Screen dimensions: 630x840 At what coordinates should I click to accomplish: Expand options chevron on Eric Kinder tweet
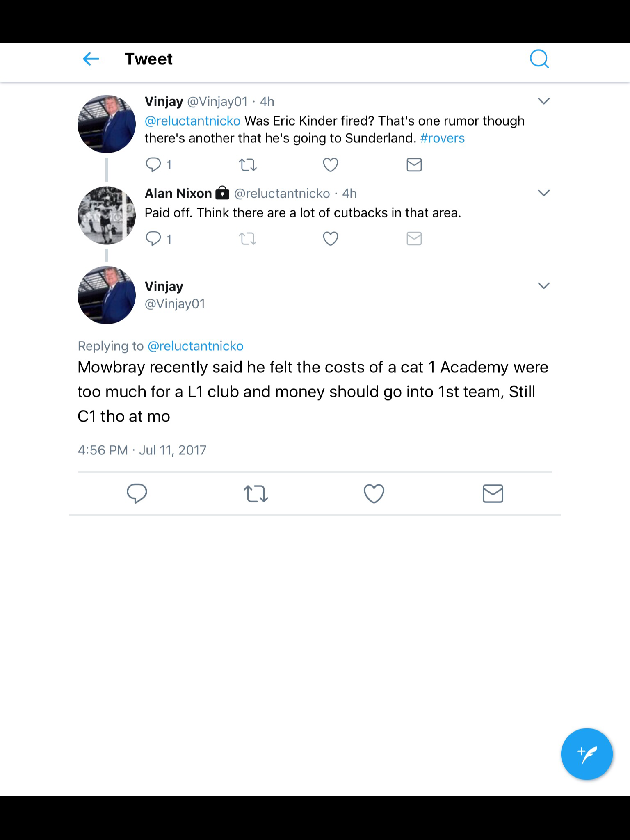[x=543, y=101]
